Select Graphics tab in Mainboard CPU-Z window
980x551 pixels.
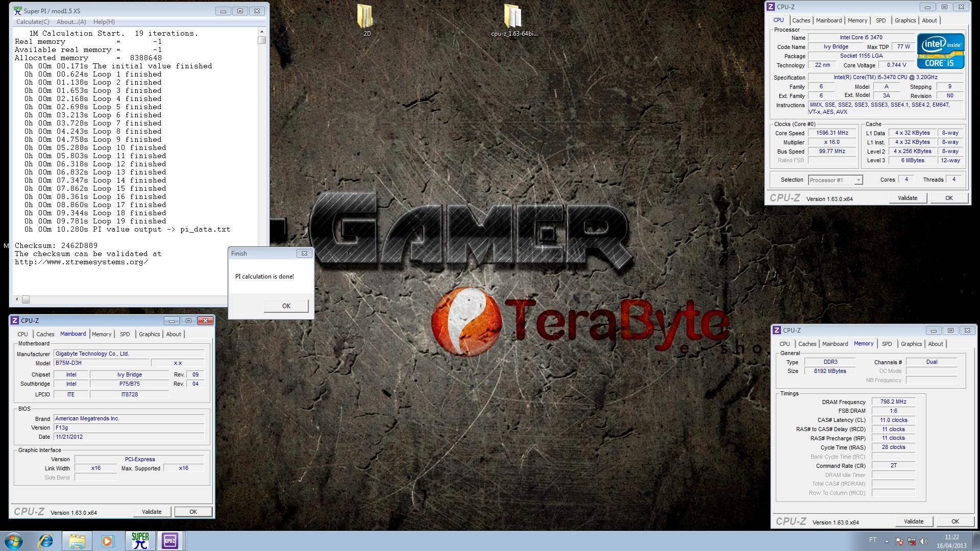[149, 334]
